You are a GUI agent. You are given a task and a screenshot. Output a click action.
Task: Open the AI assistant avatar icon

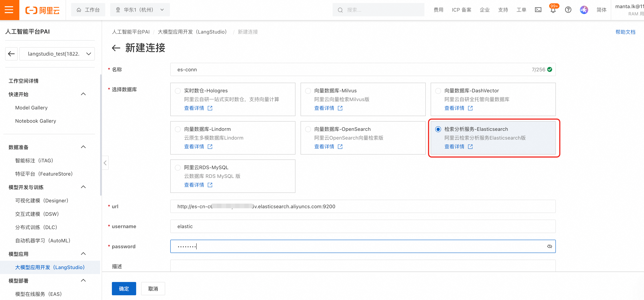click(x=584, y=10)
